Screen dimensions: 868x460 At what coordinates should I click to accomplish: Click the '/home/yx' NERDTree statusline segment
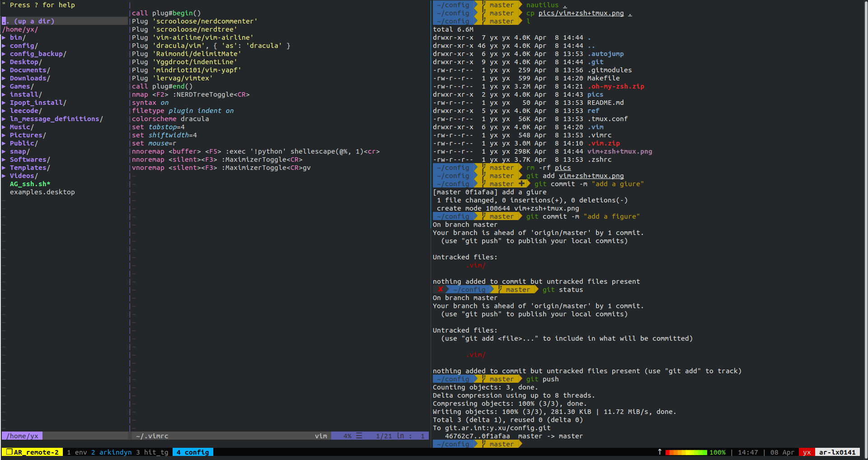pyautogui.click(x=22, y=436)
